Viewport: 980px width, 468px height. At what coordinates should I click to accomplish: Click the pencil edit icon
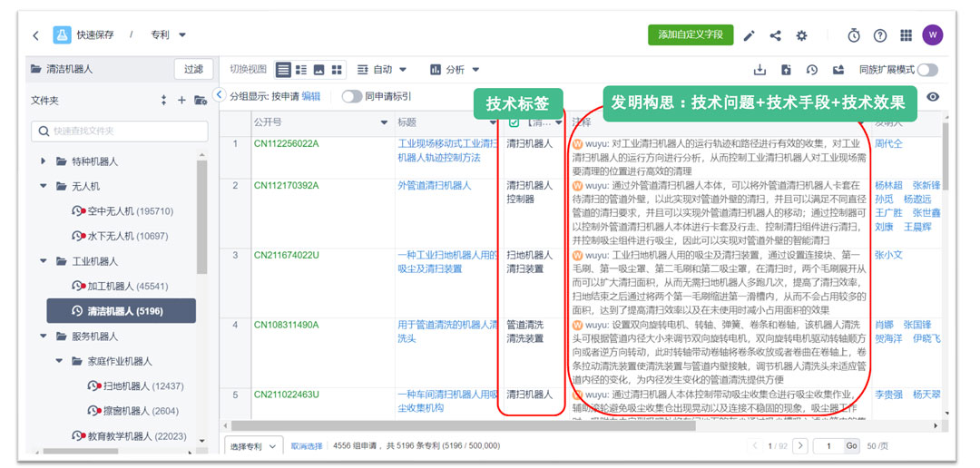[749, 35]
